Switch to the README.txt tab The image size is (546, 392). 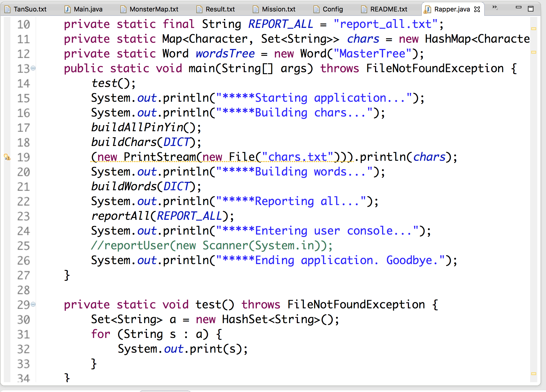point(385,9)
